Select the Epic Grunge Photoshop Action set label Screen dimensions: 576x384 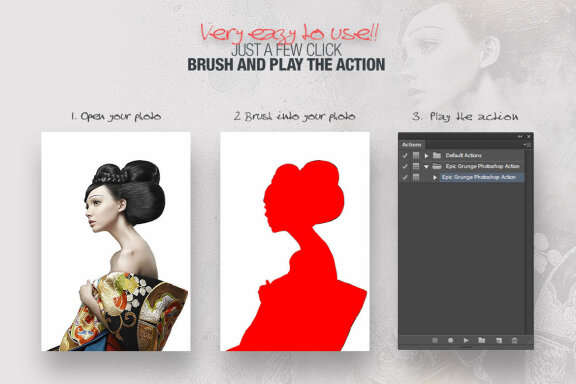coord(483,166)
